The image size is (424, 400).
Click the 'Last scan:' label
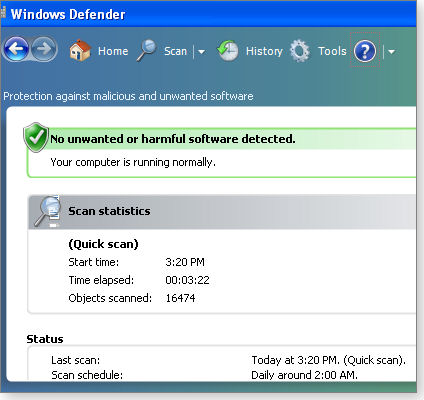(x=75, y=360)
